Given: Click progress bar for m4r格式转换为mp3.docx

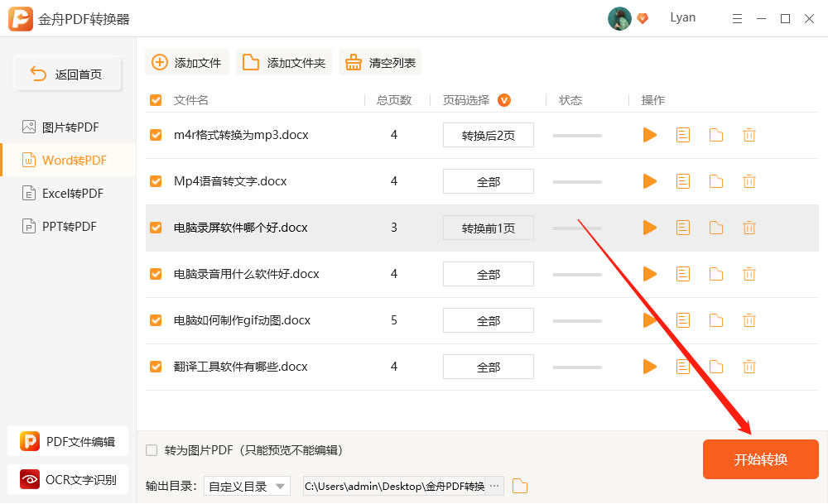Looking at the screenshot, I should [576, 136].
